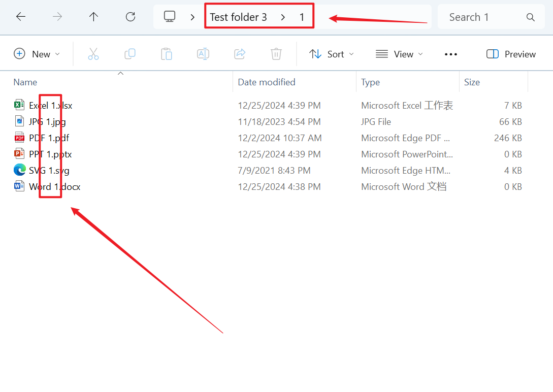Viewport: 553px width, 392px height.
Task: Select the Word 1.docx file
Action: 54,187
